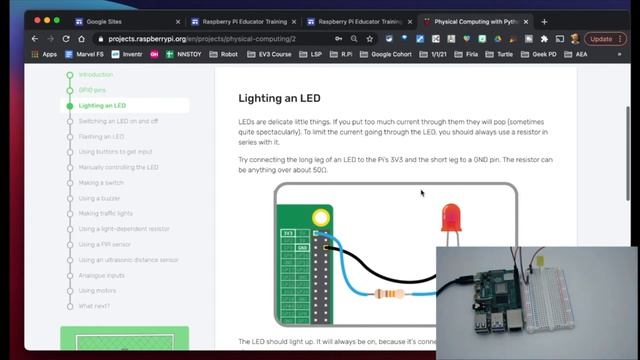This screenshot has width=640, height=360.
Task: Open the LSP bookmarks folder
Action: [x=311, y=54]
